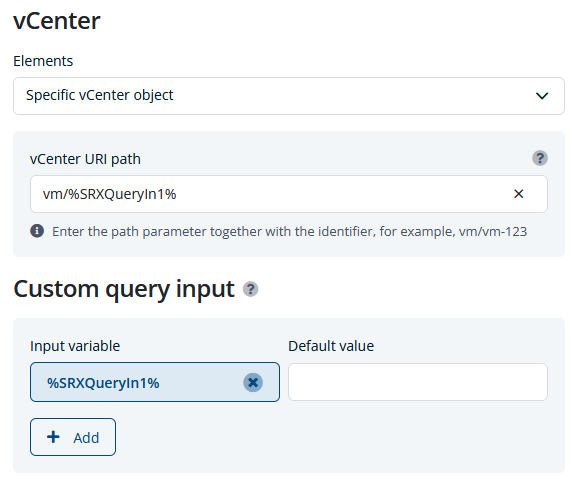Click the vCenter section heading

[x=57, y=21]
